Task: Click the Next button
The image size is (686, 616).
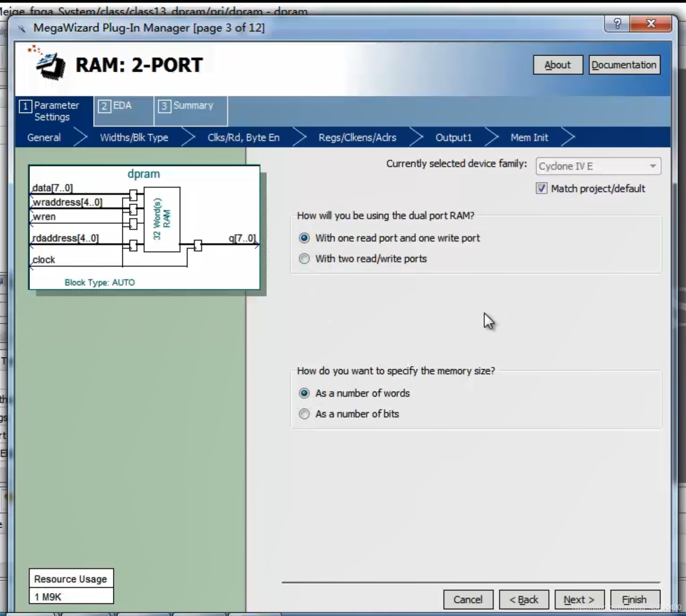Action: [x=579, y=599]
